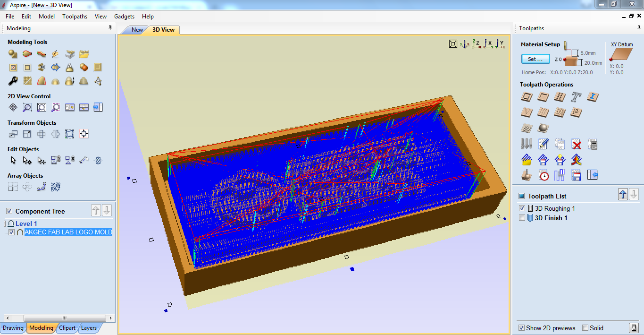Click the Pan view four-arrow icon
Viewport: 644px width, 335px height.
(13, 107)
